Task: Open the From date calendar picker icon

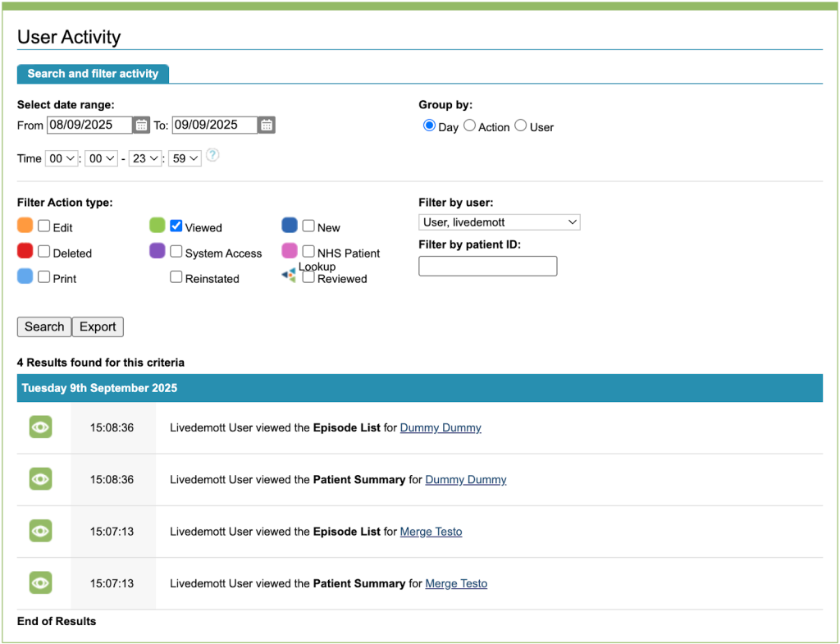Action: coord(141,126)
